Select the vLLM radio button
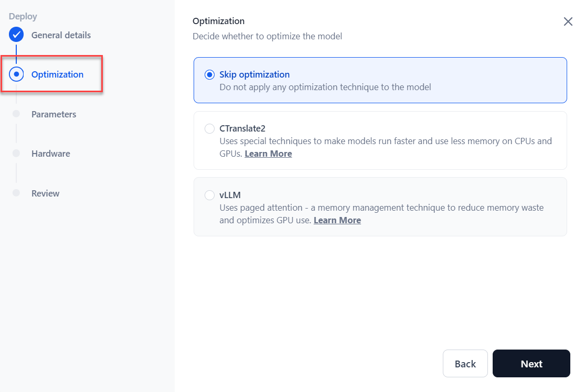The image size is (585, 392). (209, 195)
